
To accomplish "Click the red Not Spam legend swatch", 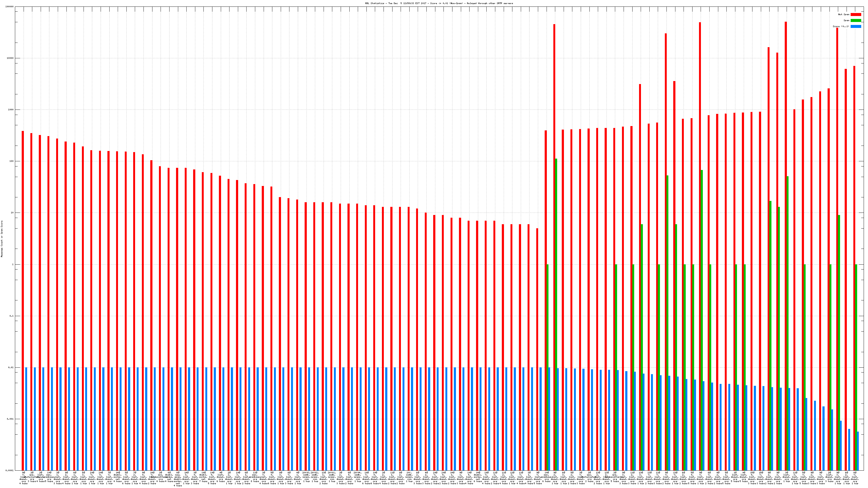I will [x=856, y=14].
